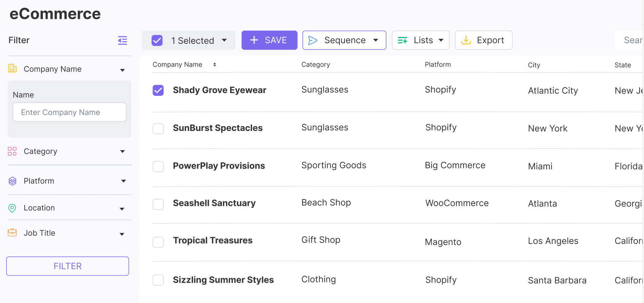Check the Tropical Treasures row

pyautogui.click(x=158, y=242)
